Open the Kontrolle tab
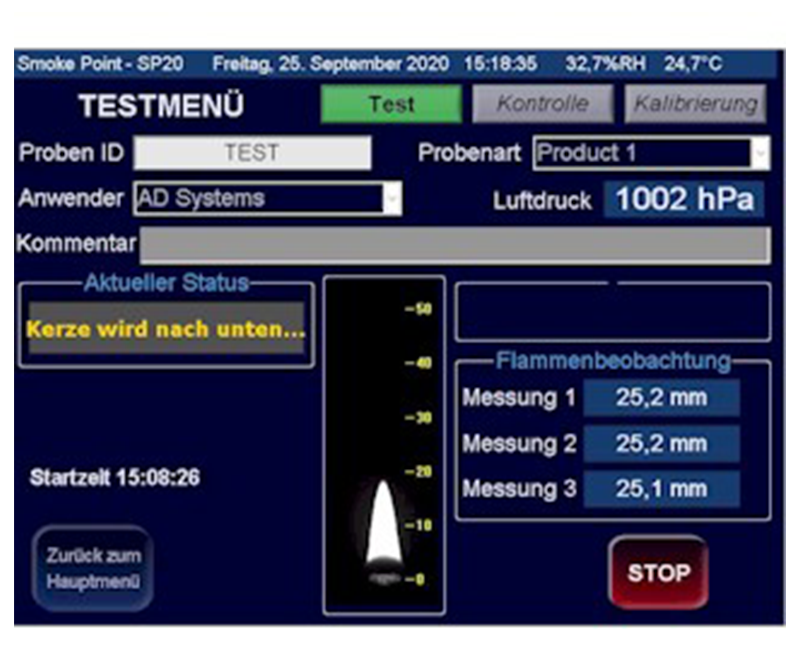The width and height of the screenshot is (800, 670). tap(542, 104)
